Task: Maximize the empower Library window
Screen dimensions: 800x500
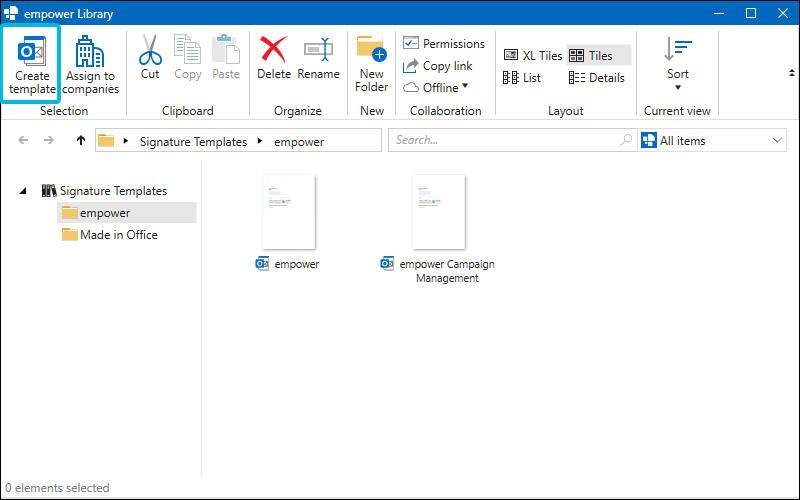Action: pyautogui.click(x=751, y=13)
